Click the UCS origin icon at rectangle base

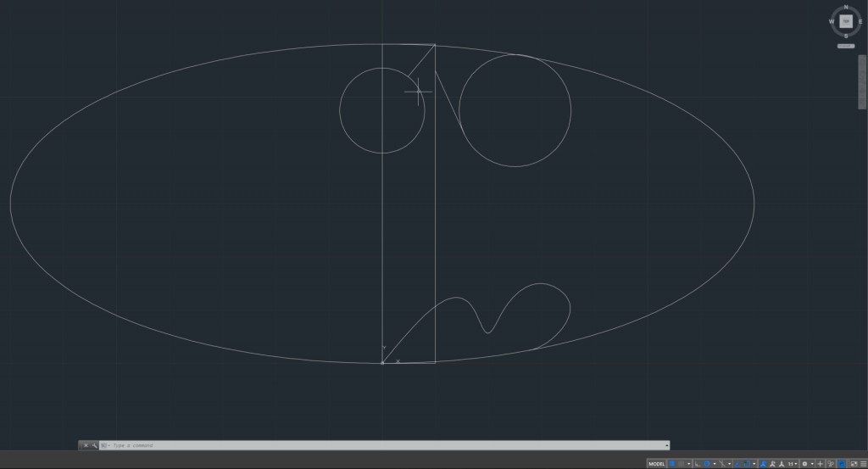tap(382, 363)
